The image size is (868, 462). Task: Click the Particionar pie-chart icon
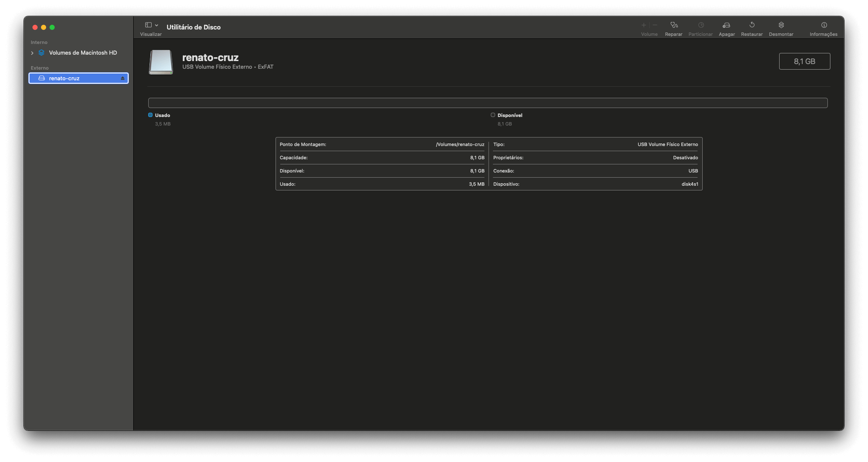(701, 25)
